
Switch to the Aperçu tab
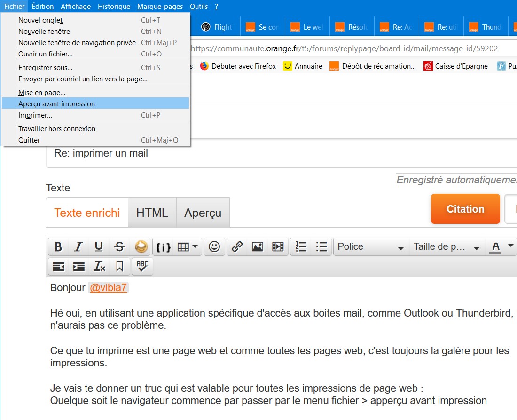pos(203,213)
